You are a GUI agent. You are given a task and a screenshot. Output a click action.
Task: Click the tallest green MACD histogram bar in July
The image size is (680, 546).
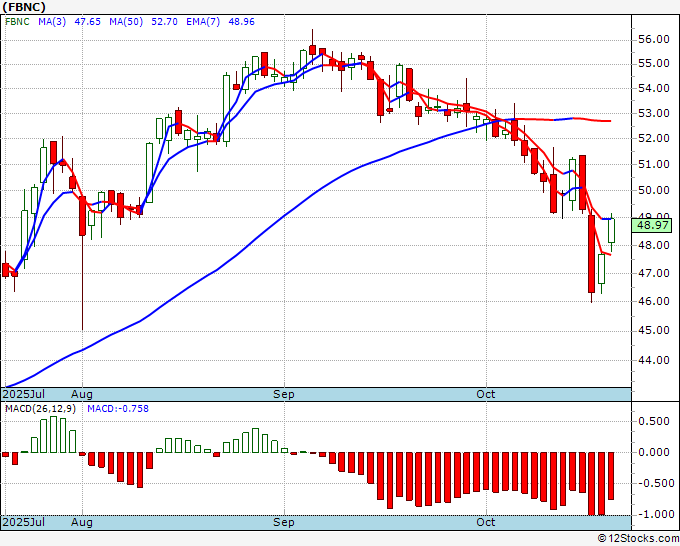(53, 435)
